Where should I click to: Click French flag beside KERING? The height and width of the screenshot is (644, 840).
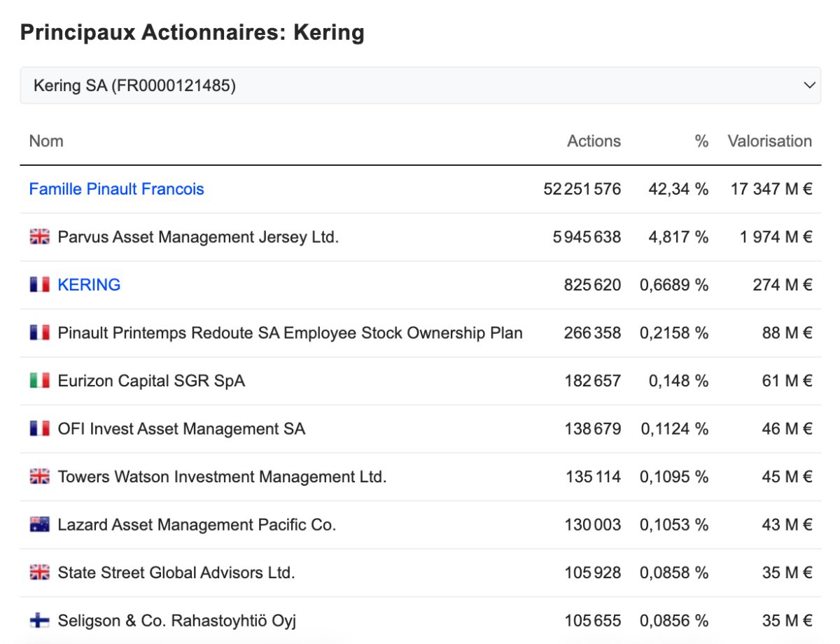click(x=40, y=285)
